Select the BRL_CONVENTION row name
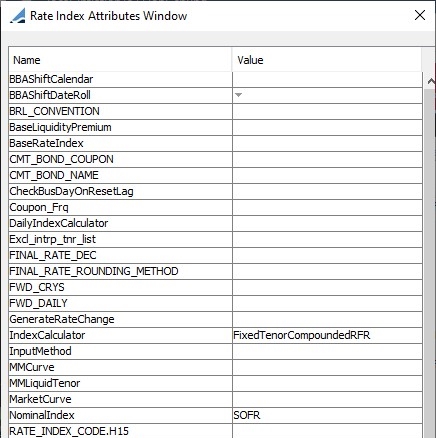Viewport: 436px width, 438px height. pos(54,111)
